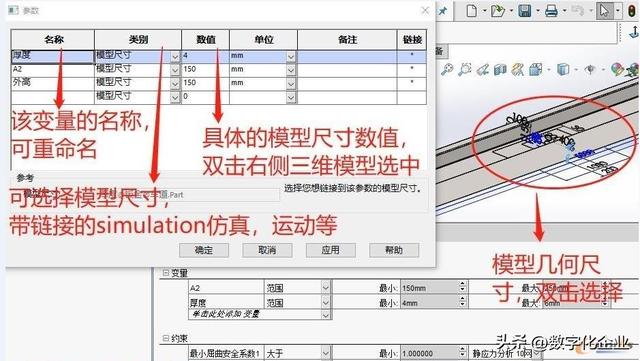
Task: Open category dropdown in A2 parameter row
Action: [x=175, y=70]
